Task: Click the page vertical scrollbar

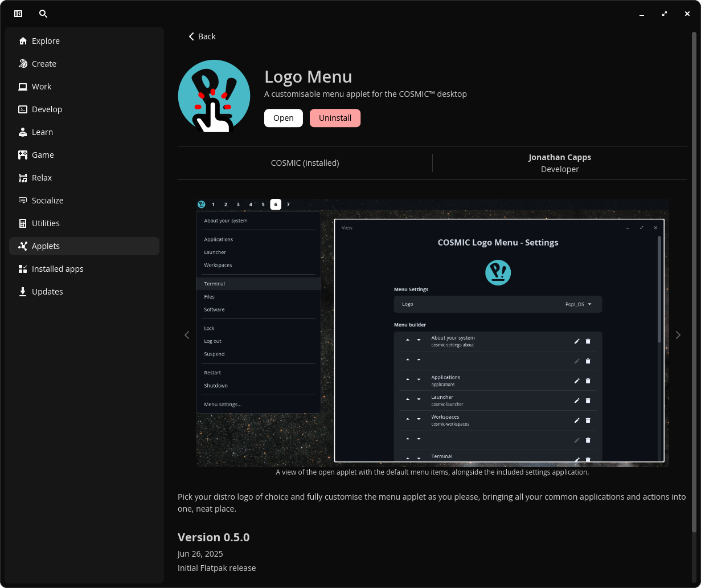Action: point(694,282)
